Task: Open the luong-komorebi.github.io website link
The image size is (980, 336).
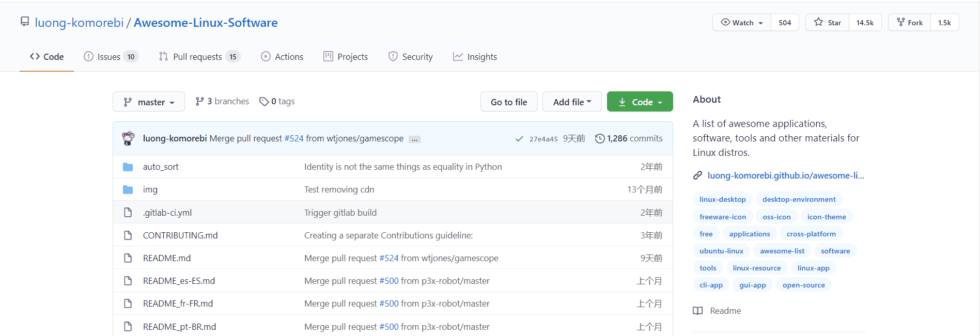Action: tap(785, 175)
